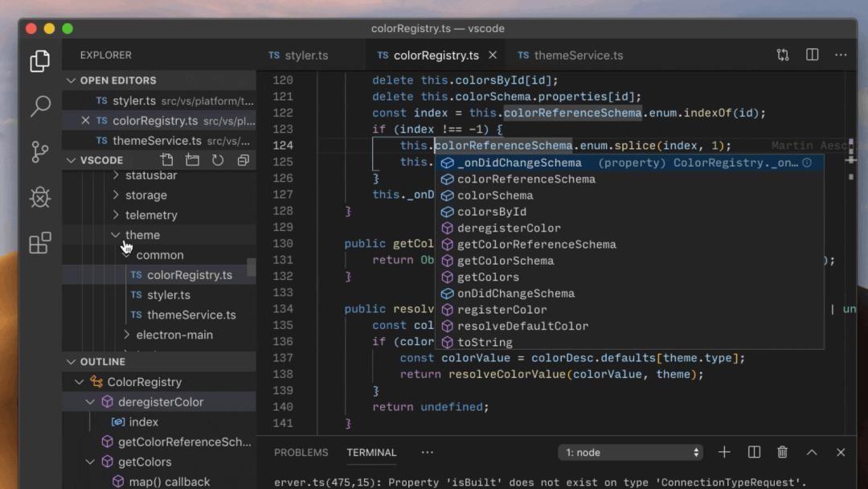This screenshot has height=489, width=868.
Task: Open the Run and Debug view
Action: (39, 197)
